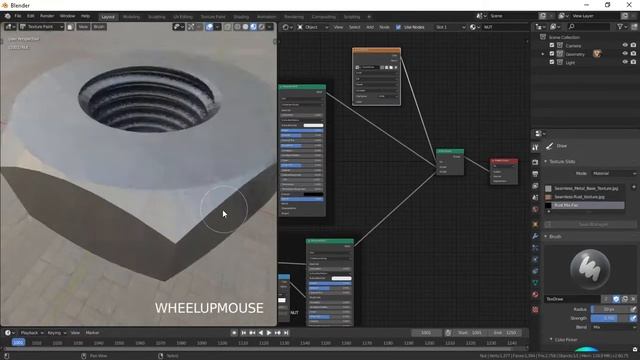Image resolution: width=640 pixels, height=360 pixels.
Task: Toggle the Light collection checkbox
Action: (552, 62)
